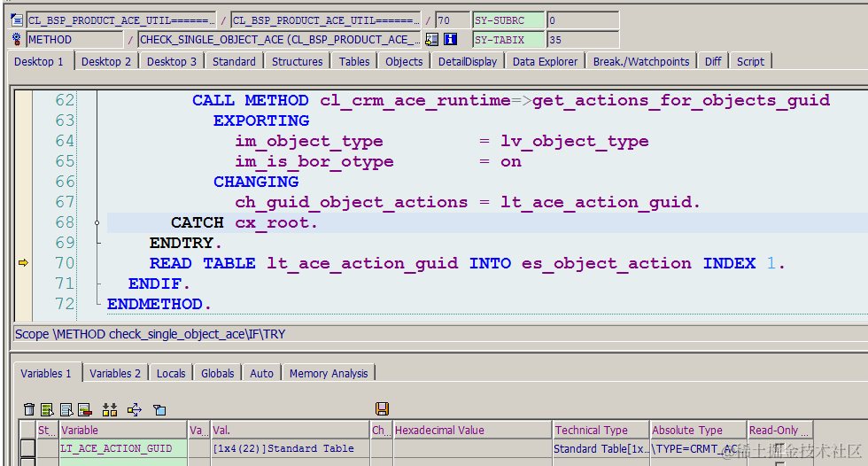Select the row selector for LT_ACE_ACTION_GUID
The height and width of the screenshot is (466, 868).
[27, 448]
